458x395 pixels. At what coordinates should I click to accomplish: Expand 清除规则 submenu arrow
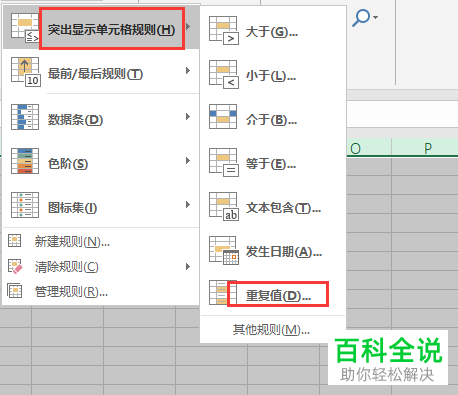point(188,267)
